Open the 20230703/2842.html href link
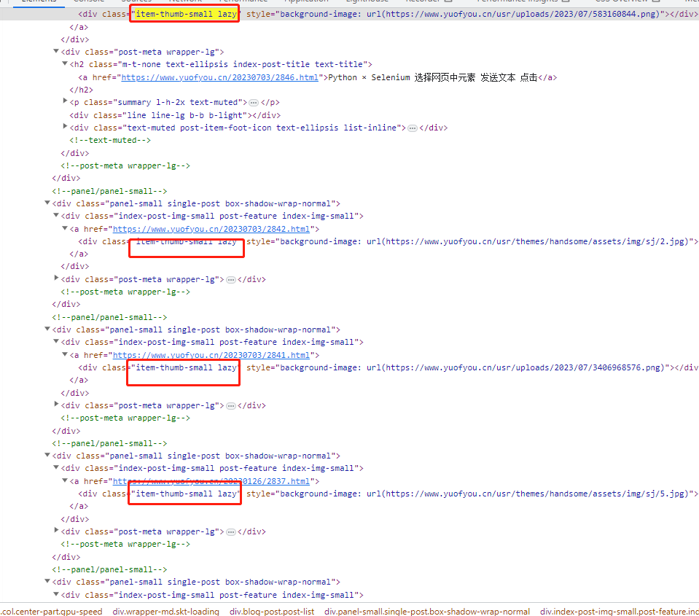This screenshot has height=616, width=699. coord(211,229)
